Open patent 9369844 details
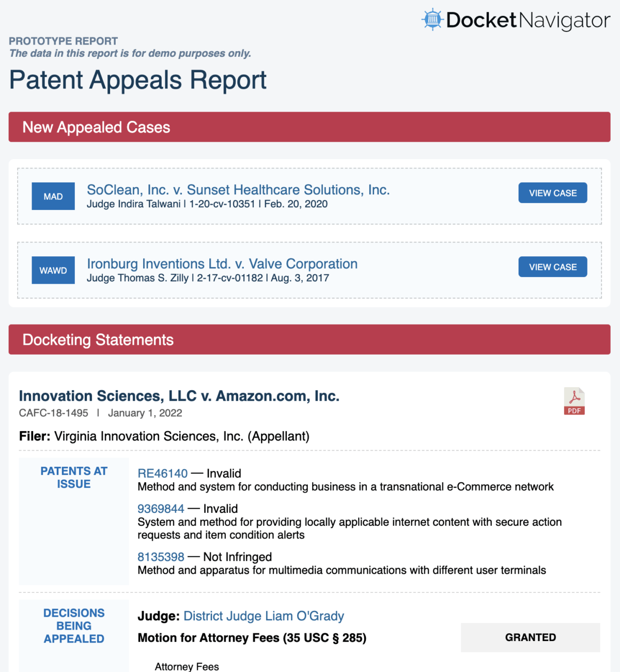The image size is (620, 672). tap(161, 509)
